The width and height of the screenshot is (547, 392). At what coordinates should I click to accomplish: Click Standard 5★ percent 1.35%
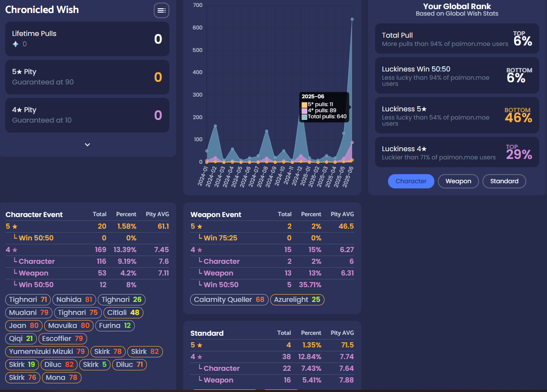pos(311,345)
